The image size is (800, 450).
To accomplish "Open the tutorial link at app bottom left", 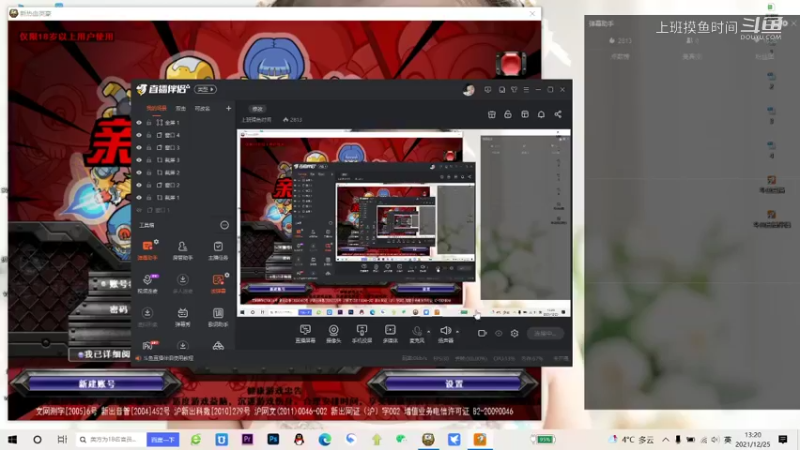I will pos(168,359).
